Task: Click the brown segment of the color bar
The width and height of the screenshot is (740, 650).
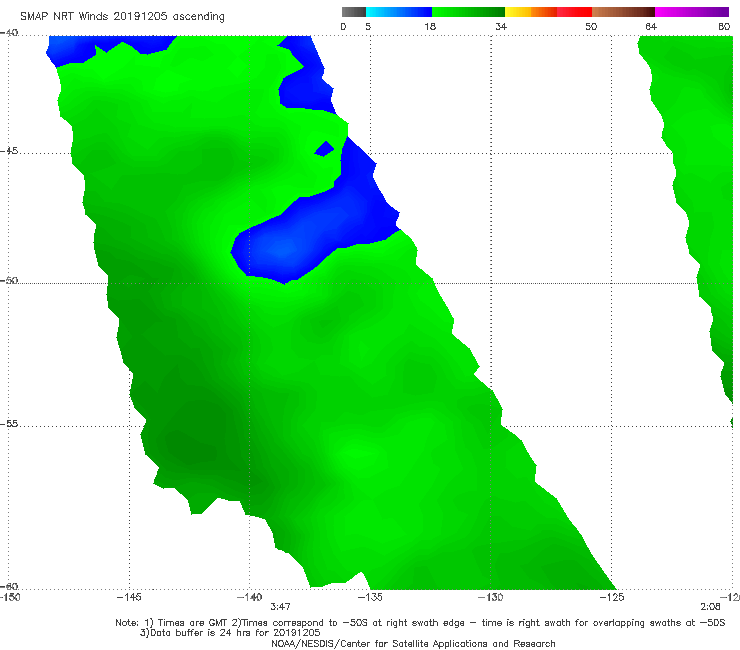Action: pos(623,12)
